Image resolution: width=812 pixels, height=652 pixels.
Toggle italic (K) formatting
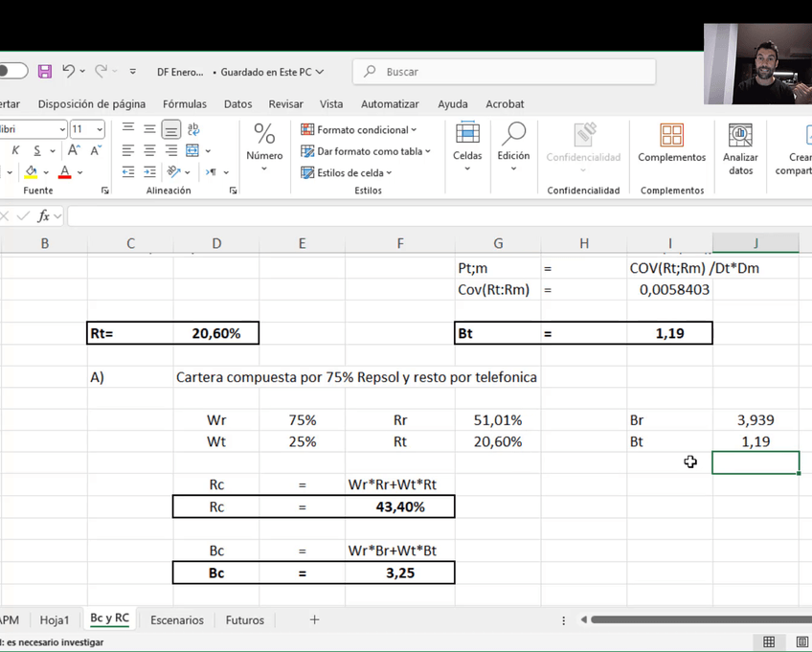click(16, 150)
